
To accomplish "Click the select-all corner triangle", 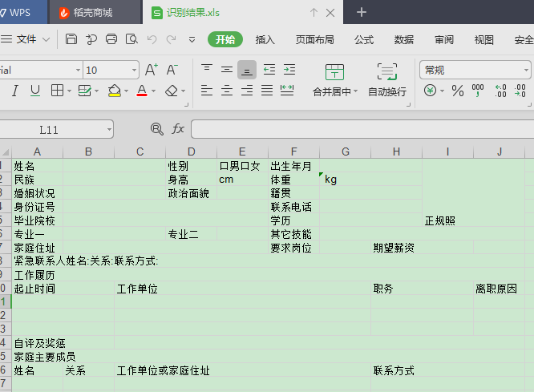I will (6, 152).
